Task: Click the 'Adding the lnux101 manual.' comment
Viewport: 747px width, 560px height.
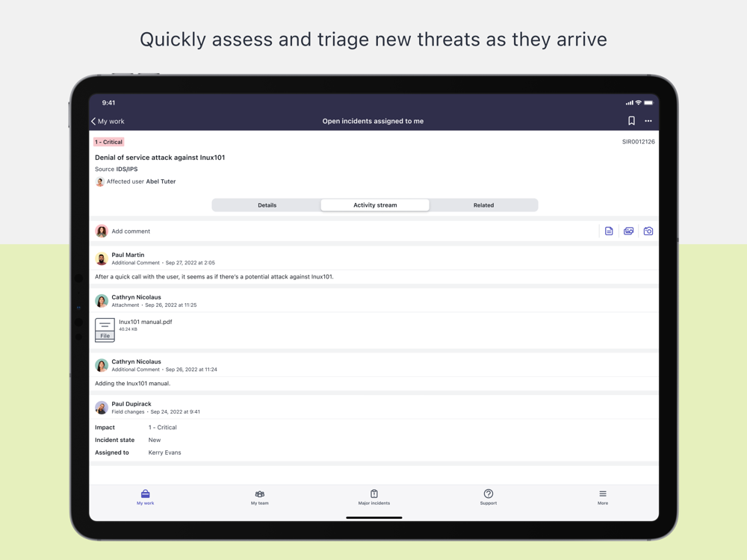Action: [x=132, y=383]
